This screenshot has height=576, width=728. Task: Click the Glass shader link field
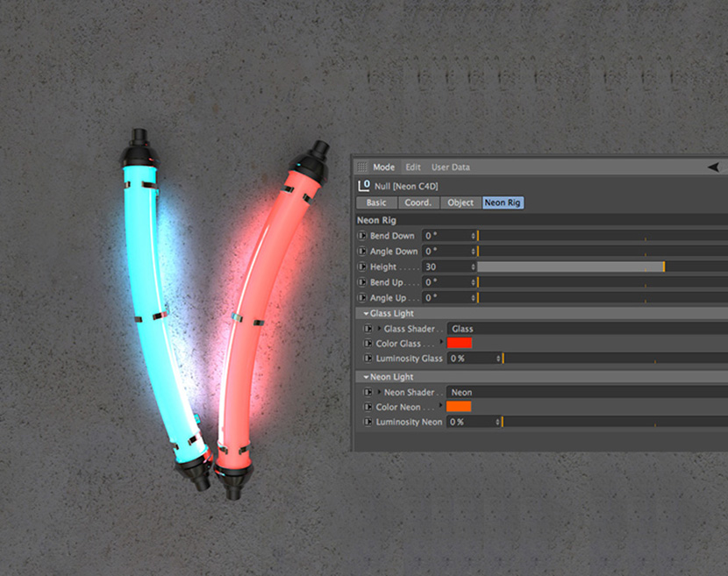pos(588,329)
